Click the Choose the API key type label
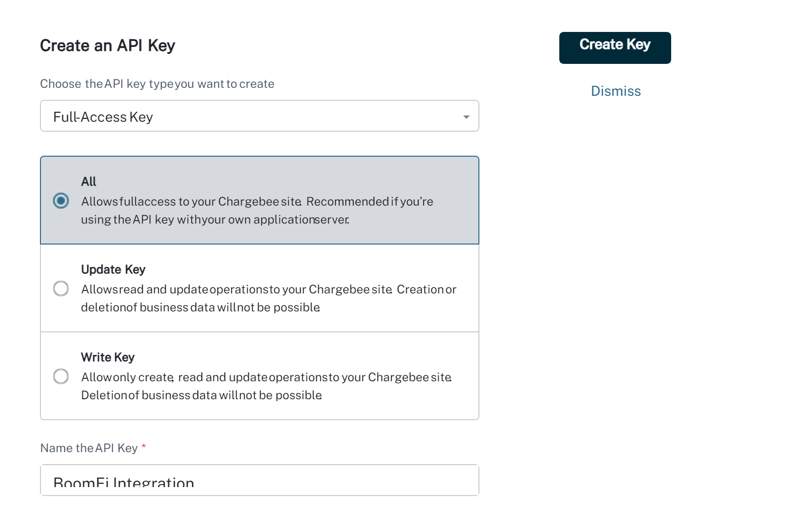The height and width of the screenshot is (532, 799). (157, 84)
